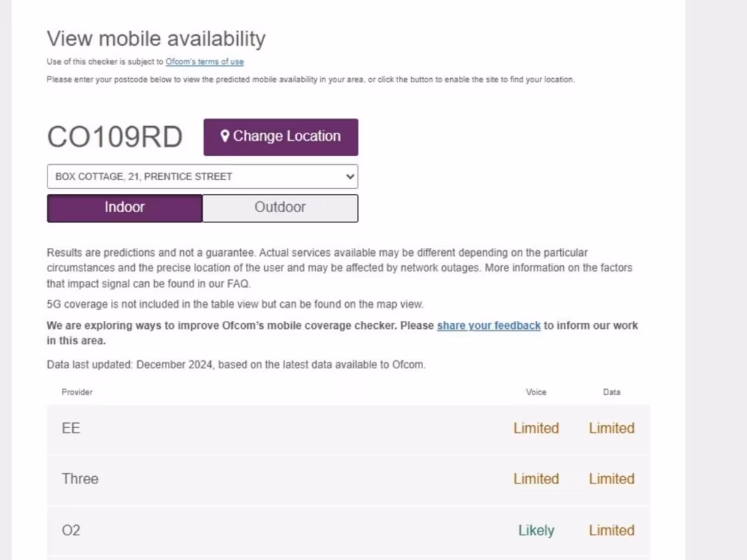Click the location pin icon on Change Location
Viewport: 747px width, 560px height.
pos(225,136)
